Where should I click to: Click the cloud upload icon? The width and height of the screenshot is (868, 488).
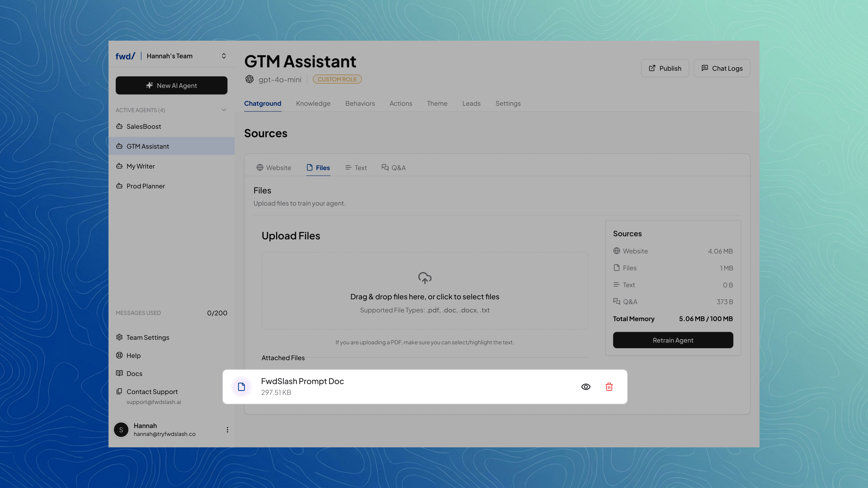coord(425,278)
